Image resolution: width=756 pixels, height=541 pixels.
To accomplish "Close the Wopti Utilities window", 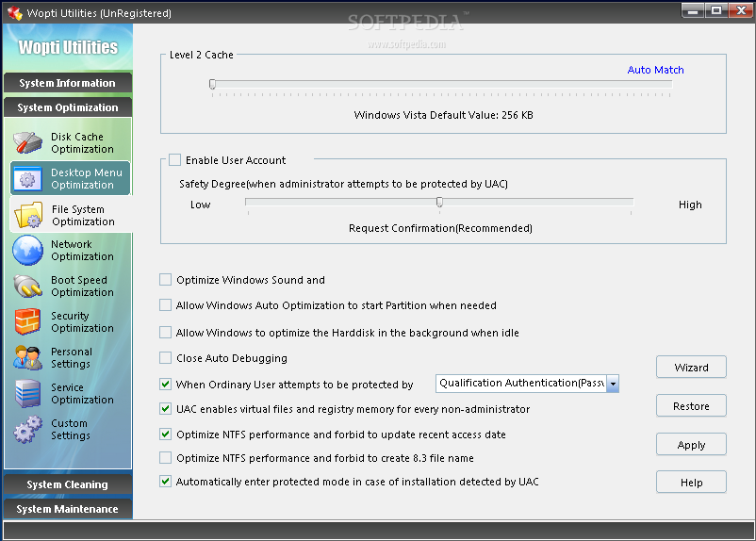I will (x=741, y=10).
